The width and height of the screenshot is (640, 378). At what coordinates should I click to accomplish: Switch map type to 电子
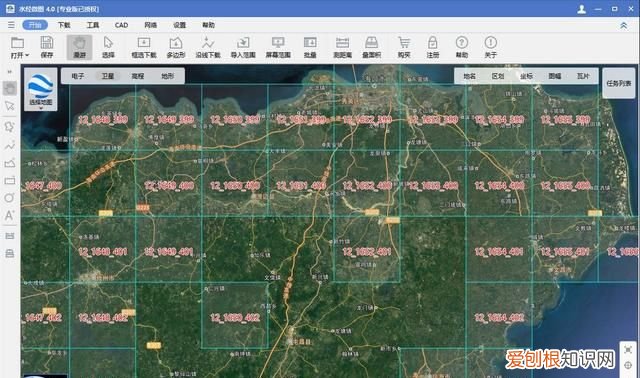[78, 76]
